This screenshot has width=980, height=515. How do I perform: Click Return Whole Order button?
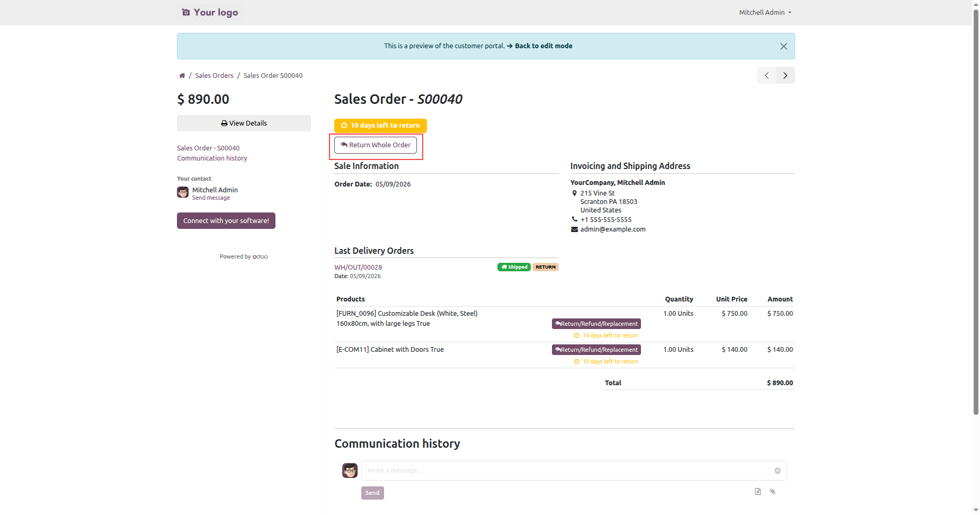click(376, 145)
